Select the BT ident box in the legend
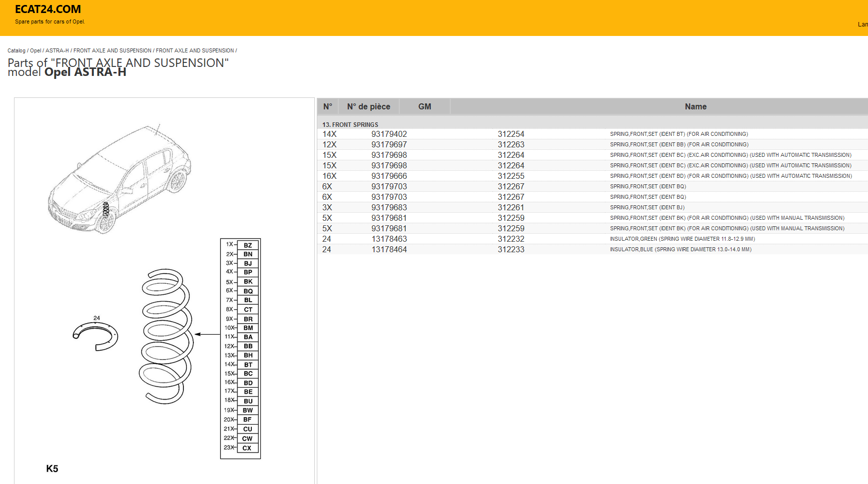868x484 pixels. click(x=248, y=365)
